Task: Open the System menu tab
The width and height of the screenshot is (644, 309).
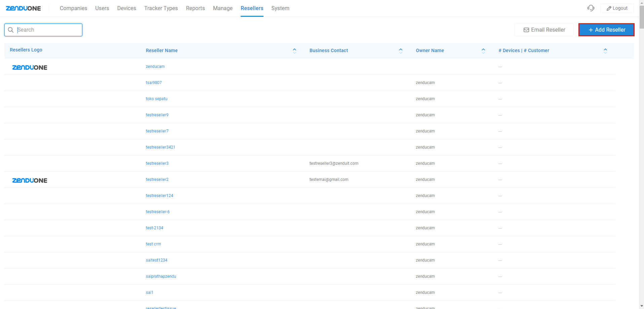Action: pos(280,8)
